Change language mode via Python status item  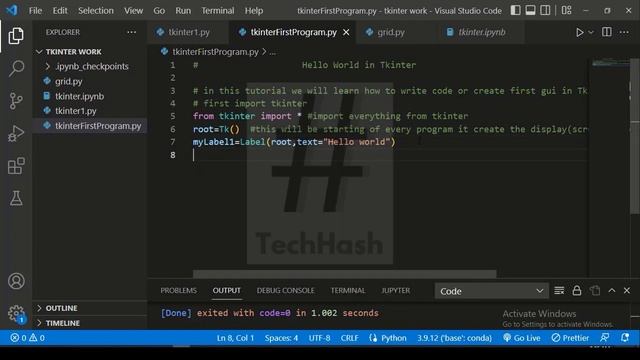388,338
